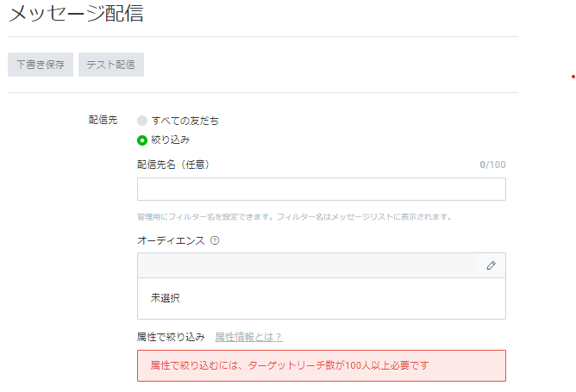Viewport: 576px width, 392px height.
Task: Click the 絞り込み option label text
Action: tap(171, 140)
